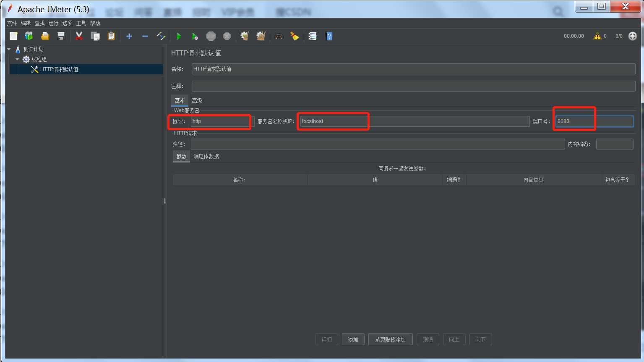Click the 名称 column header
The height and width of the screenshot is (362, 644).
point(240,180)
